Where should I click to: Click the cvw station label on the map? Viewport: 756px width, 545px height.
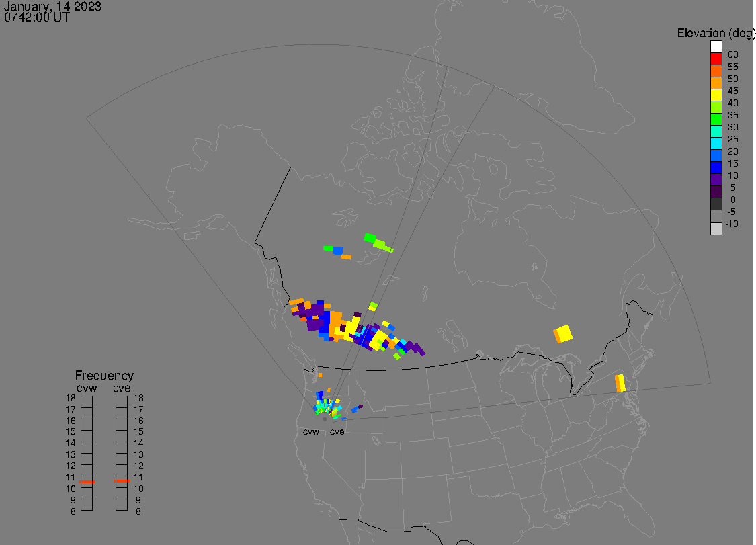(x=311, y=432)
